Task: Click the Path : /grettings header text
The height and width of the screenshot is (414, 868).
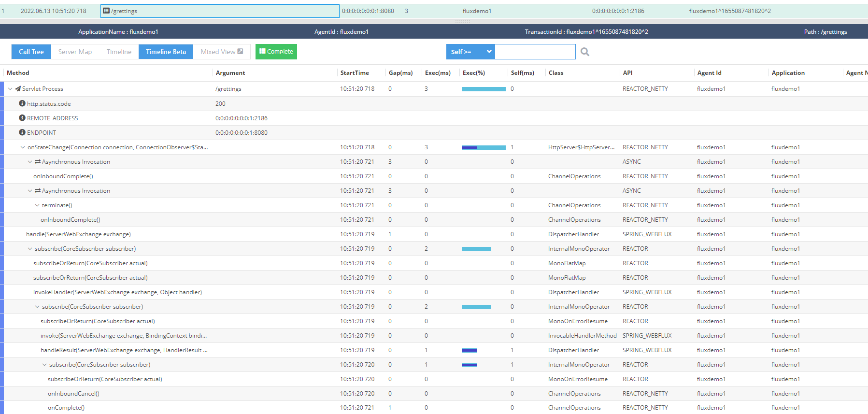Action: click(x=825, y=32)
